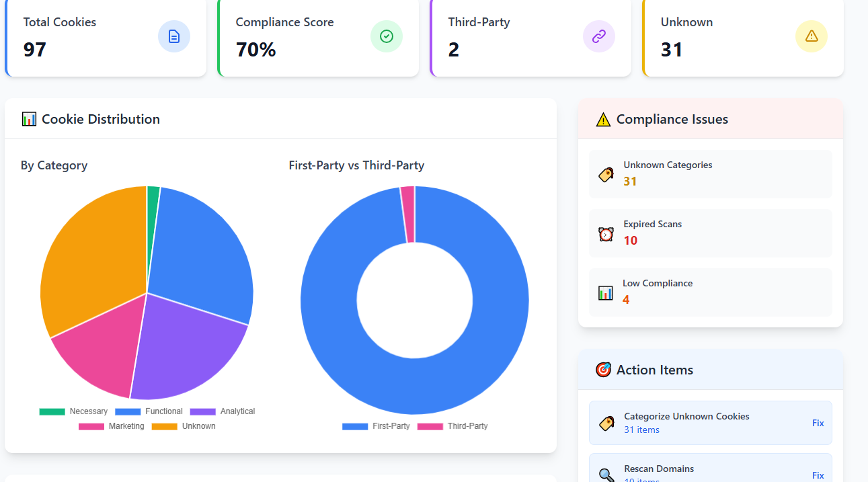
Task: Click the warning triangle in Compliance Issues header
Action: click(x=603, y=119)
